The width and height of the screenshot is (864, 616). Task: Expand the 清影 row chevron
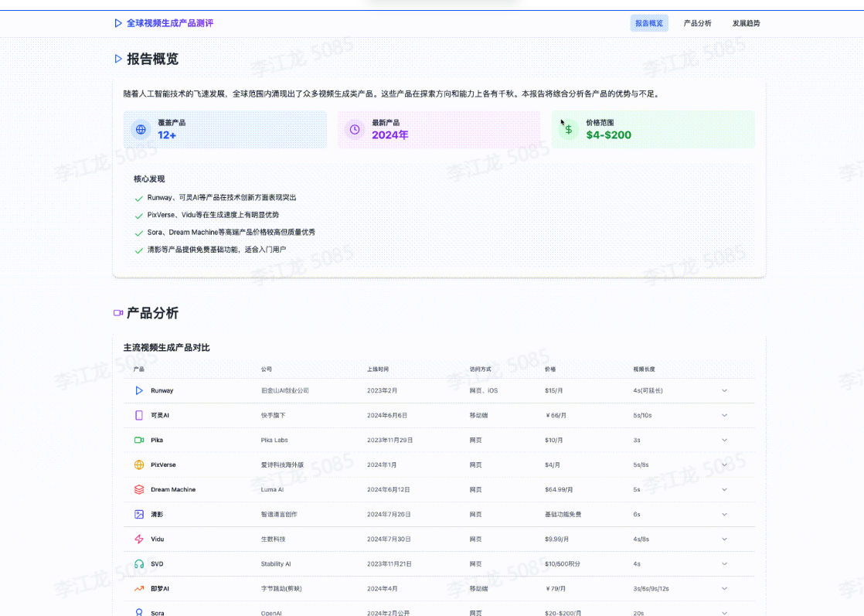725,514
